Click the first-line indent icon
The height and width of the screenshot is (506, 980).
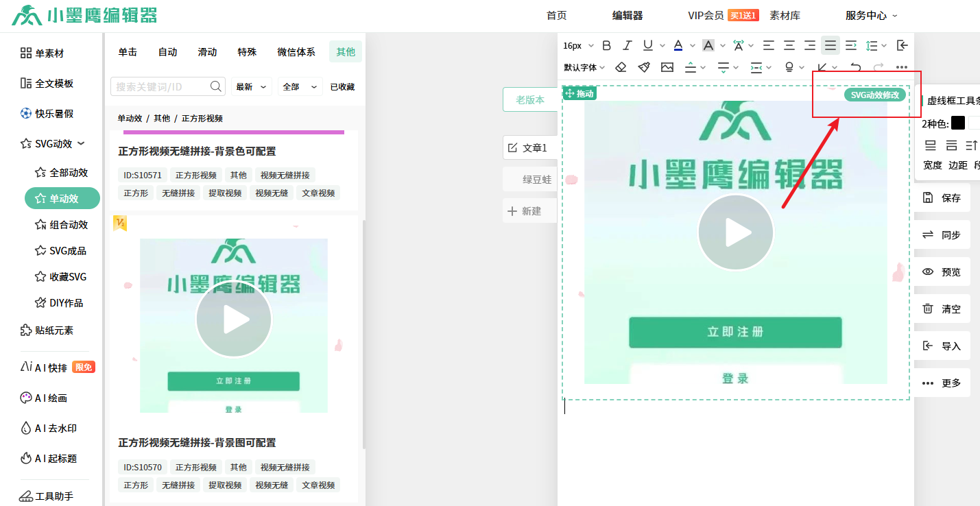tap(851, 45)
